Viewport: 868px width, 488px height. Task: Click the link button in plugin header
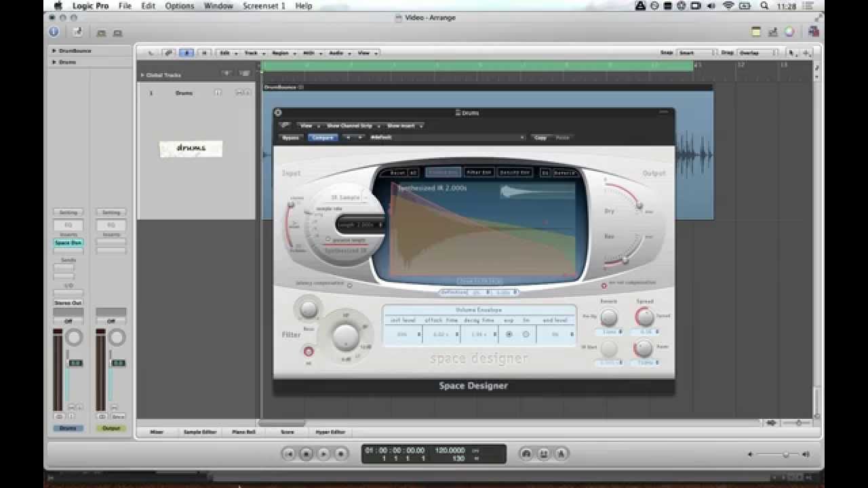(285, 125)
